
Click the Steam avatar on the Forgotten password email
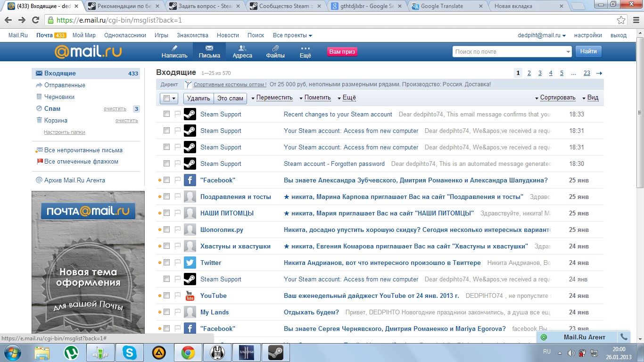point(190,164)
